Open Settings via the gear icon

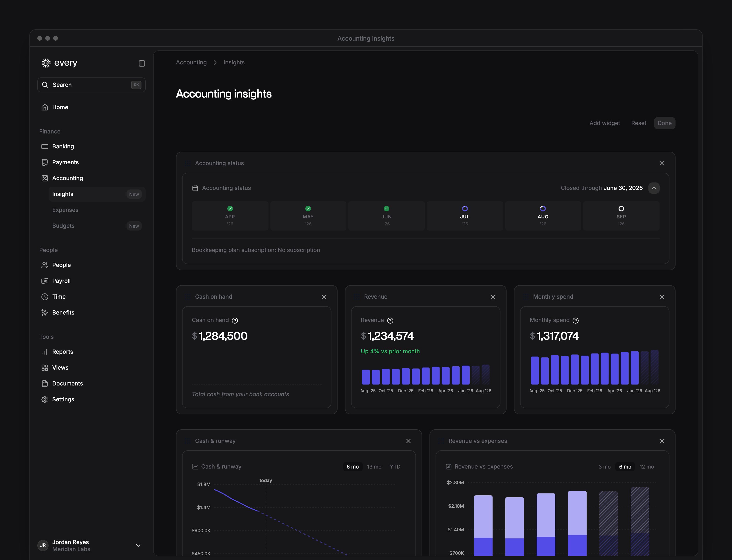pos(45,399)
